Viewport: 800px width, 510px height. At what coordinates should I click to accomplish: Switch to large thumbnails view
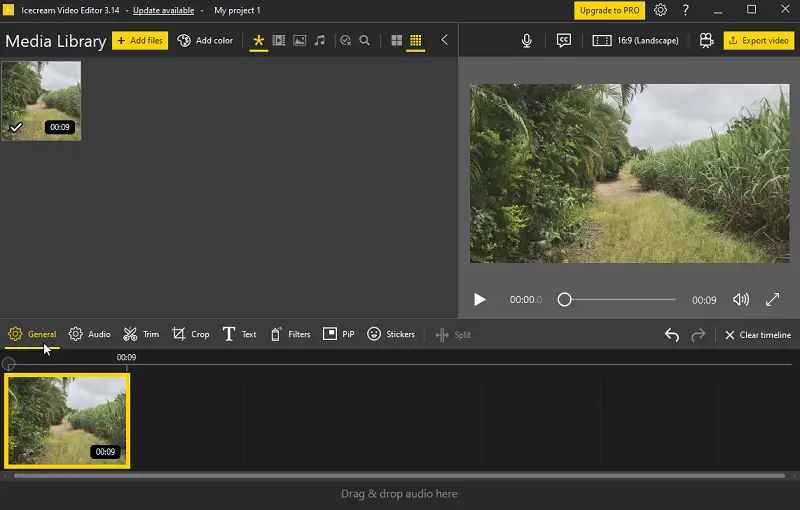[x=397, y=41]
